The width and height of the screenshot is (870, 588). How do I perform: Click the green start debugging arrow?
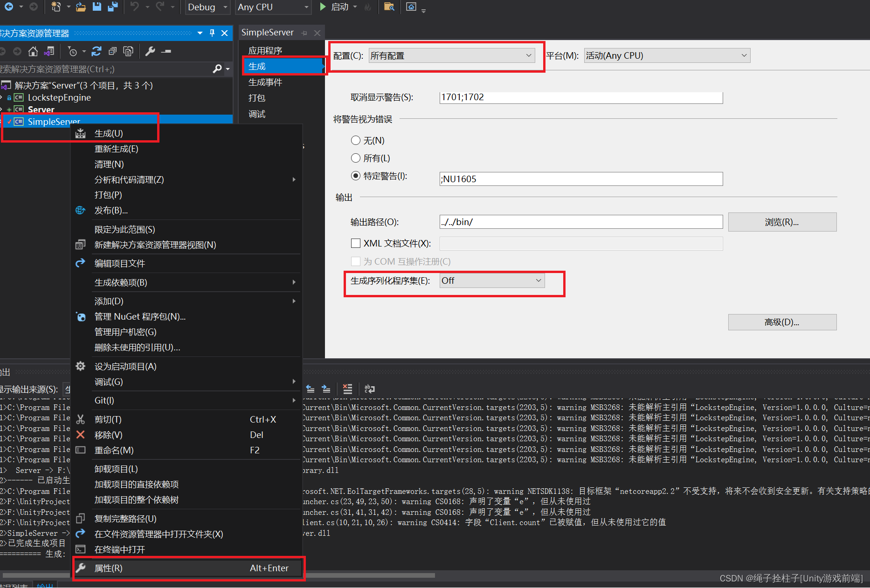point(323,7)
